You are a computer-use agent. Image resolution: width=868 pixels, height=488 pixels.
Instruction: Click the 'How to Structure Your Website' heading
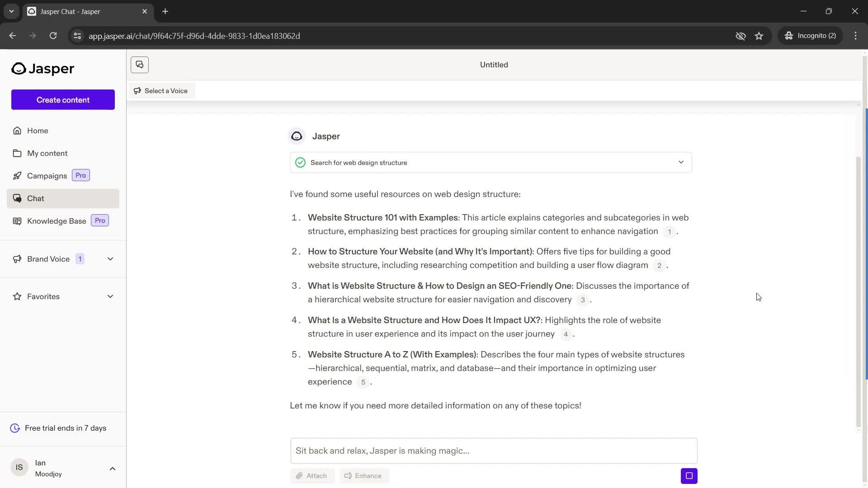pos(420,252)
